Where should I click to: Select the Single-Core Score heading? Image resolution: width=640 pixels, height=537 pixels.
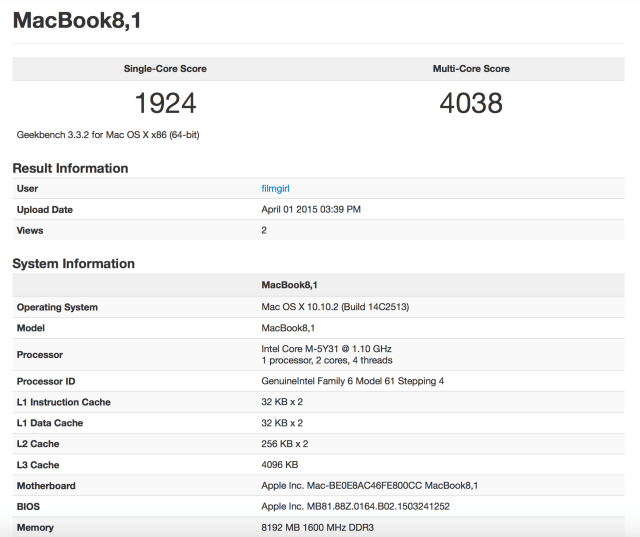(x=165, y=69)
